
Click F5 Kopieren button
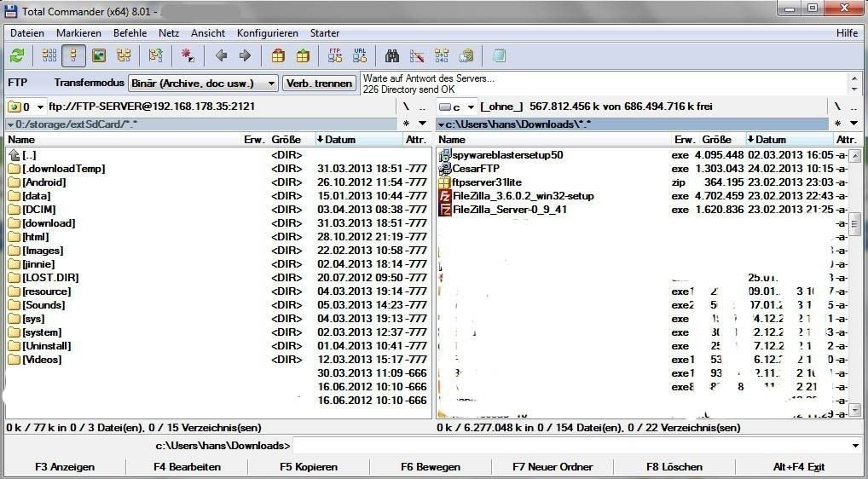click(309, 467)
